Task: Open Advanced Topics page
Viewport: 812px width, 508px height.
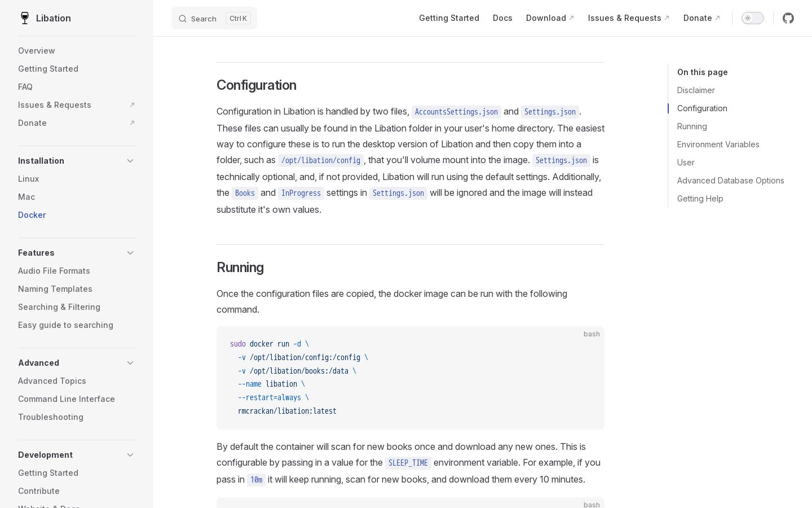Action: tap(52, 381)
